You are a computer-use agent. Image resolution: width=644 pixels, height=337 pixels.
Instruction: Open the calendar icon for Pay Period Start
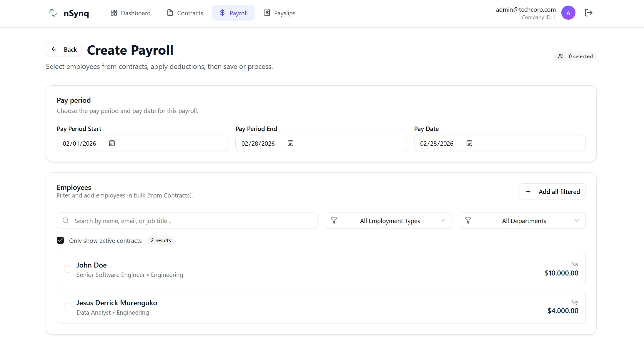click(x=112, y=143)
